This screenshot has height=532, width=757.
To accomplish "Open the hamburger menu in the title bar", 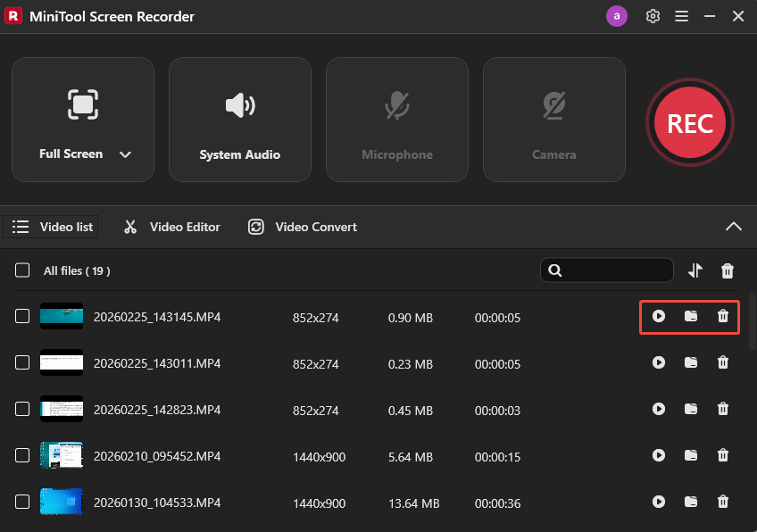I will (681, 16).
